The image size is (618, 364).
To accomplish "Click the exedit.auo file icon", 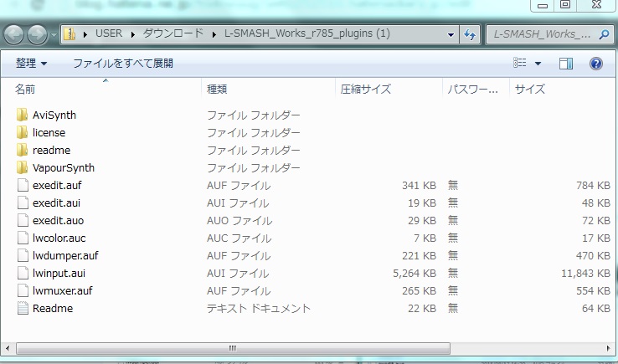I will click(23, 220).
